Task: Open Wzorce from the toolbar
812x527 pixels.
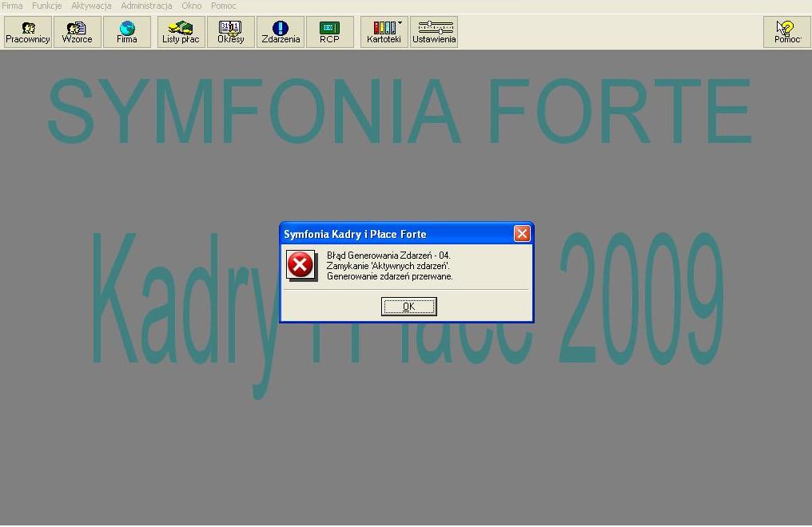Action: [78, 32]
